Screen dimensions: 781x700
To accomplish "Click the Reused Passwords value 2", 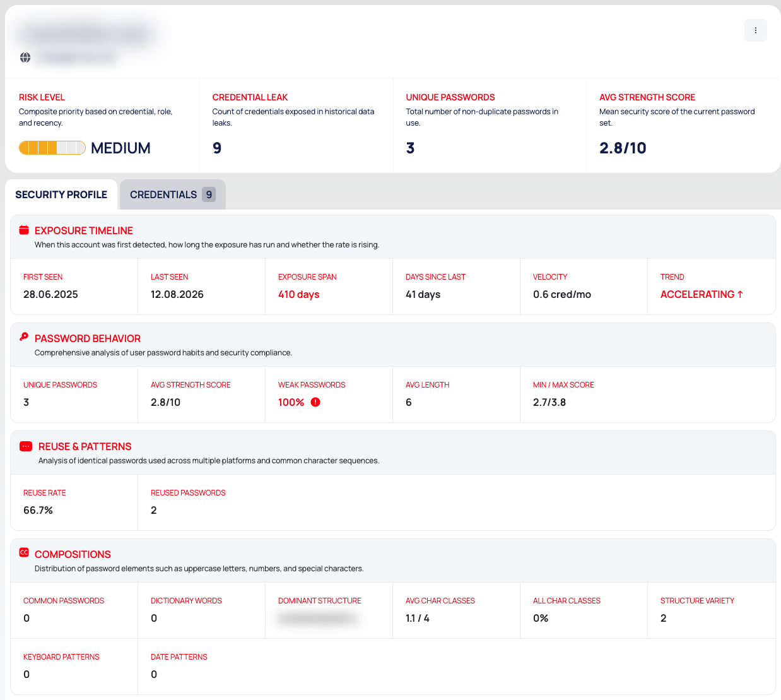I will tap(154, 510).
